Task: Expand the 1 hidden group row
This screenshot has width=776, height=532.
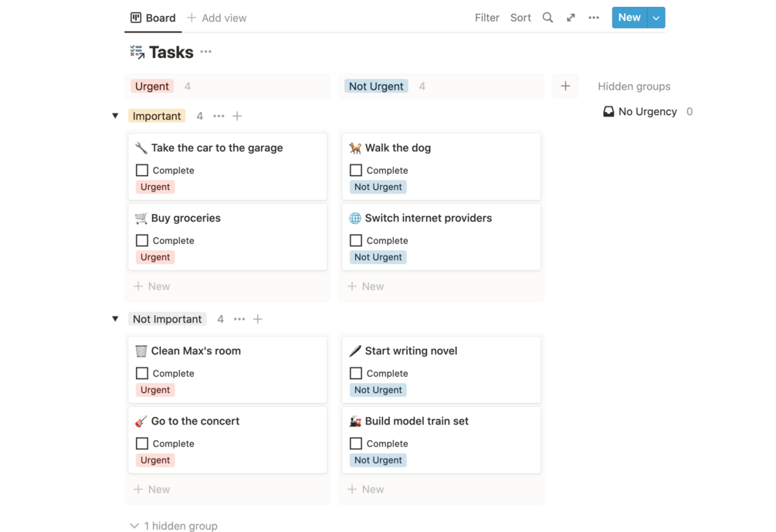Action: tap(174, 526)
